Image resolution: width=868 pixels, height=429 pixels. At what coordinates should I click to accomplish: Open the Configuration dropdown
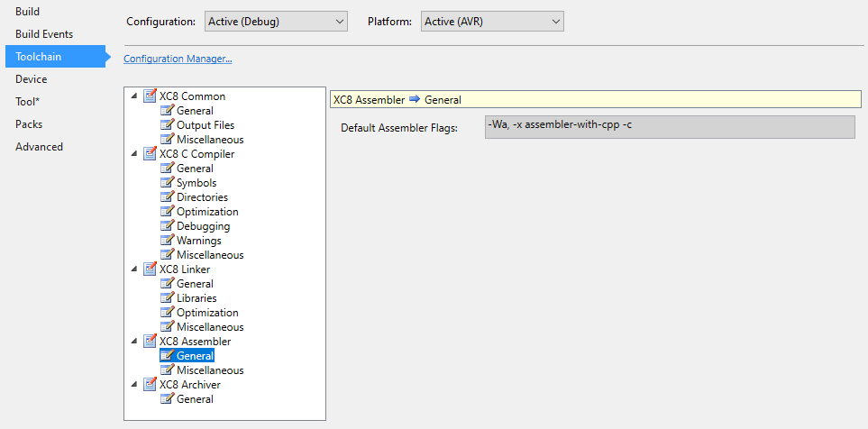pyautogui.click(x=275, y=21)
